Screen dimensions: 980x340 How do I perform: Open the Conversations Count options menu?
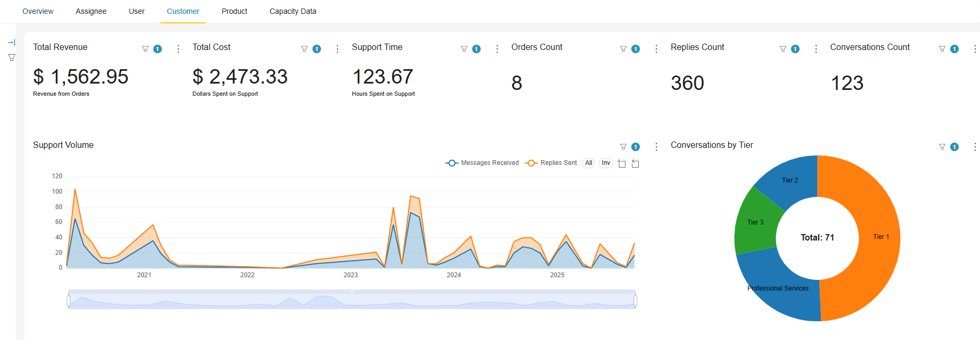(x=975, y=49)
